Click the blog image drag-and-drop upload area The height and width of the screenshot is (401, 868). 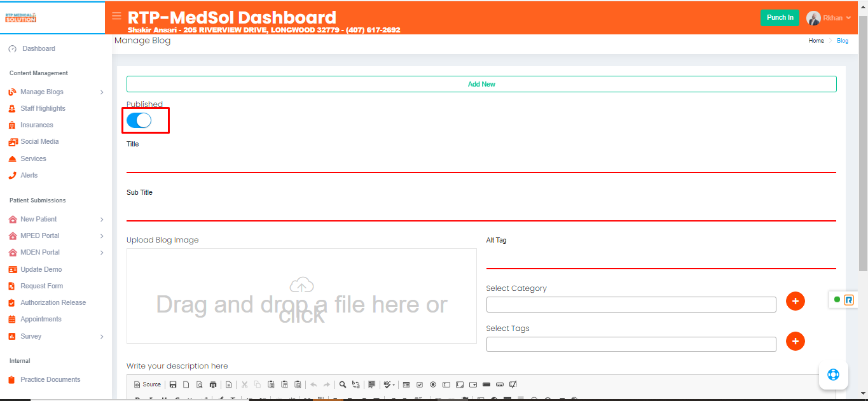pyautogui.click(x=301, y=296)
